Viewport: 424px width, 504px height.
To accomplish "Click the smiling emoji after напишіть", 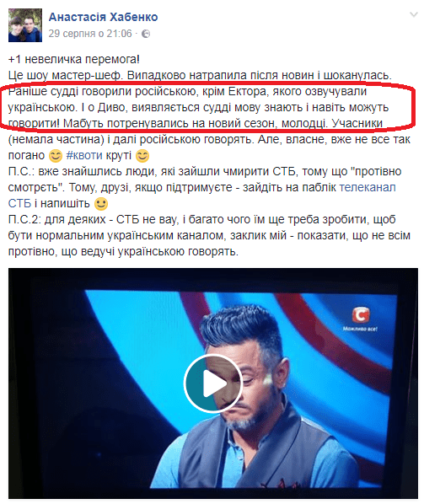I will [x=101, y=203].
